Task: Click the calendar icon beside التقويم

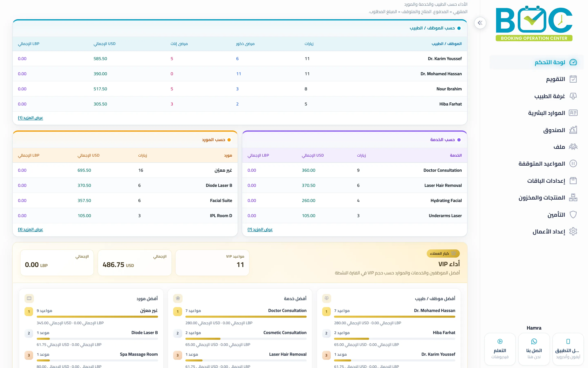Action: pos(573,79)
